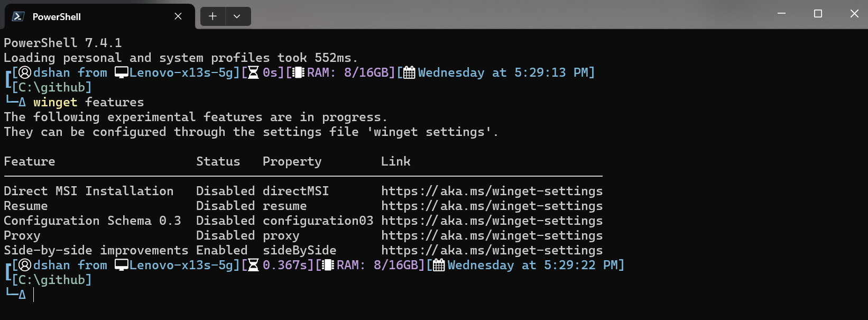Click the monitor icon before Lenovo-x13s-5g
This screenshot has height=320, width=868.
(x=121, y=72)
